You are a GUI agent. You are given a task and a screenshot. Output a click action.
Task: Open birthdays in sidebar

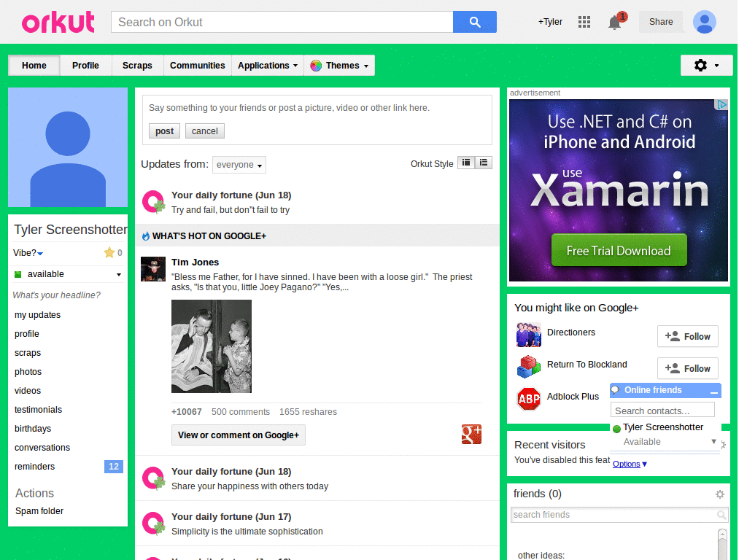[33, 429]
